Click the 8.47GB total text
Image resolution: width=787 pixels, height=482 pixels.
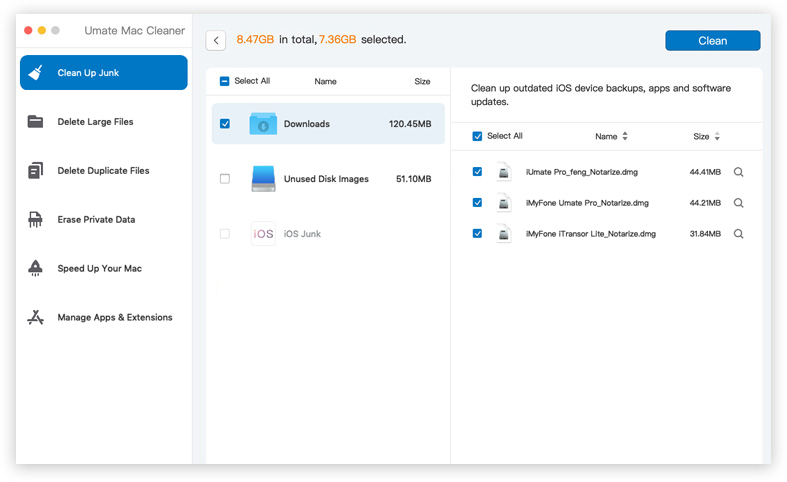tap(255, 40)
